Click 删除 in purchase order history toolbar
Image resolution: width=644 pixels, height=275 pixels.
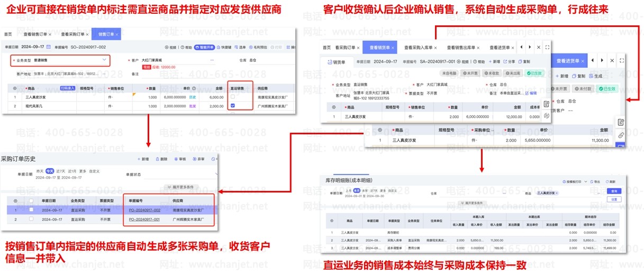(161, 159)
